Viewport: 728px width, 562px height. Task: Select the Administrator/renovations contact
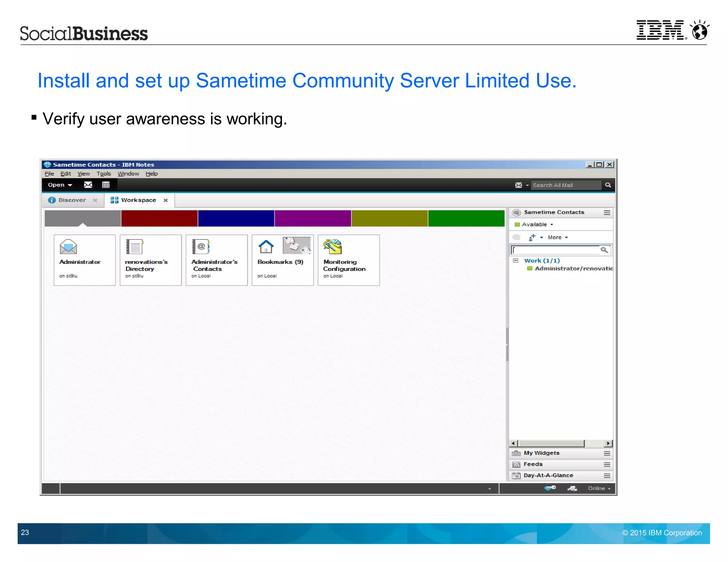point(570,269)
